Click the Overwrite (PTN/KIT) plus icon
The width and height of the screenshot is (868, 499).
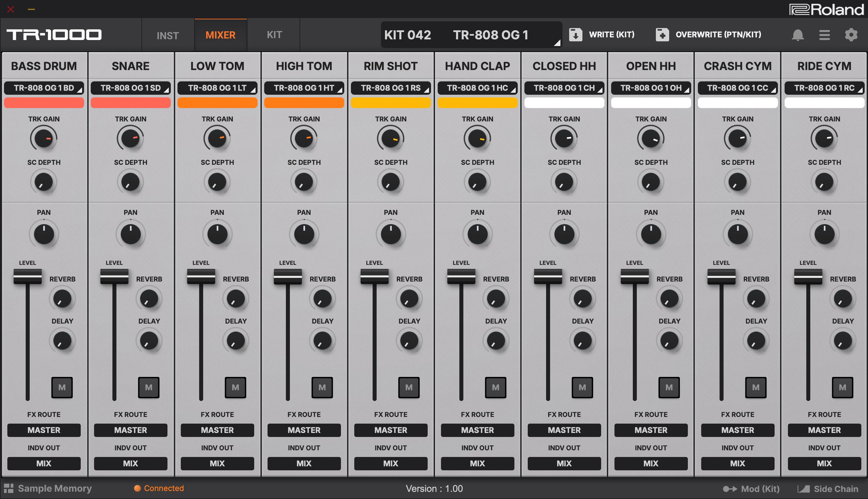[662, 35]
